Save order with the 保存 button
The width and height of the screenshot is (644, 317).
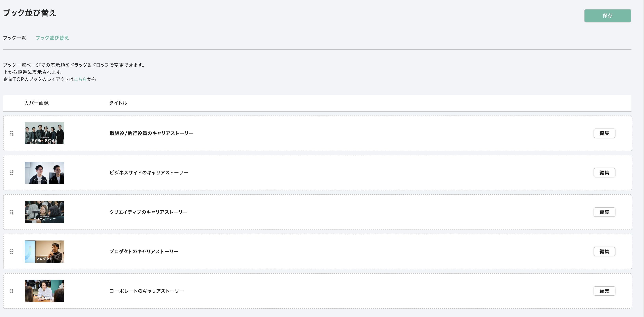608,16
